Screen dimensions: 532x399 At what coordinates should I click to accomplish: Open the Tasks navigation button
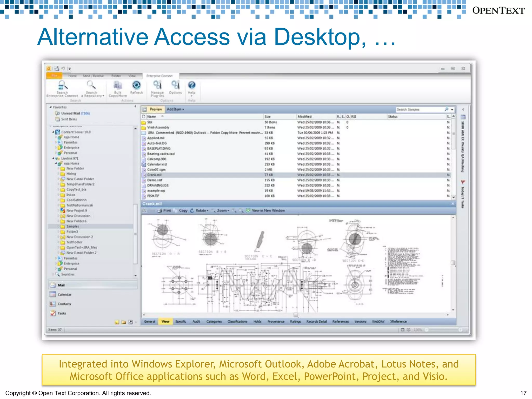pyautogui.click(x=93, y=313)
